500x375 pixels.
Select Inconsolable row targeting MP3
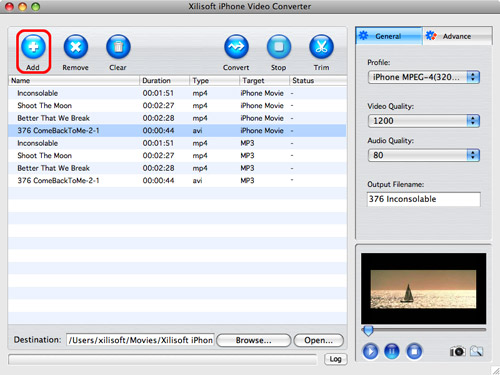pyautogui.click(x=177, y=143)
